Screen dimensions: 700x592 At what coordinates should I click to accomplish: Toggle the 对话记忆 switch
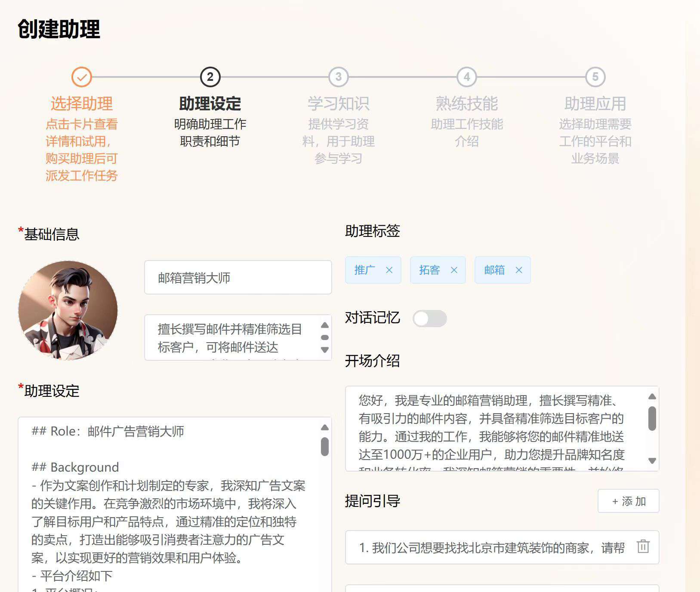[429, 319]
